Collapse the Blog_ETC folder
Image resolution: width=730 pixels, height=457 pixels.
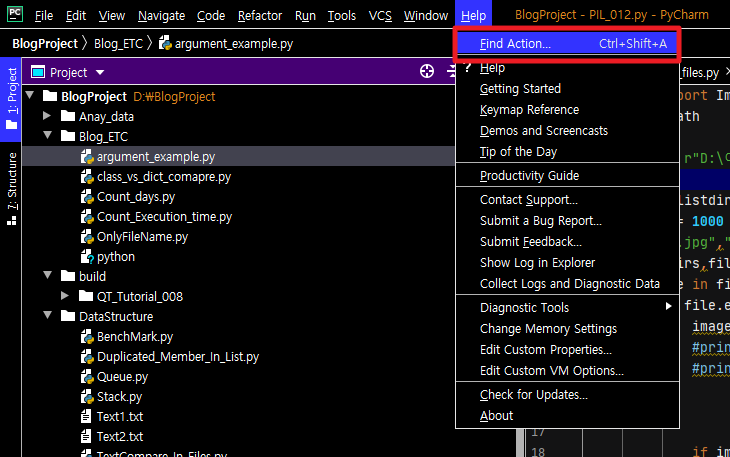tap(47, 135)
